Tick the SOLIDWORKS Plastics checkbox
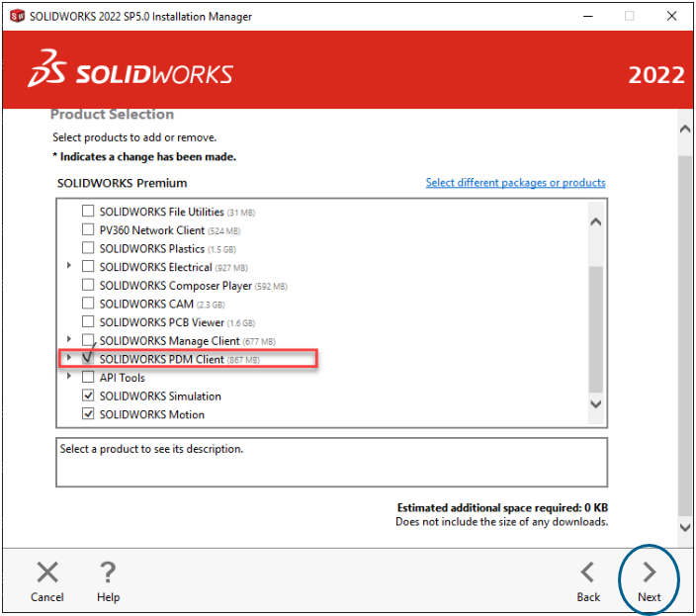The height and width of the screenshot is (616, 696). (x=88, y=247)
